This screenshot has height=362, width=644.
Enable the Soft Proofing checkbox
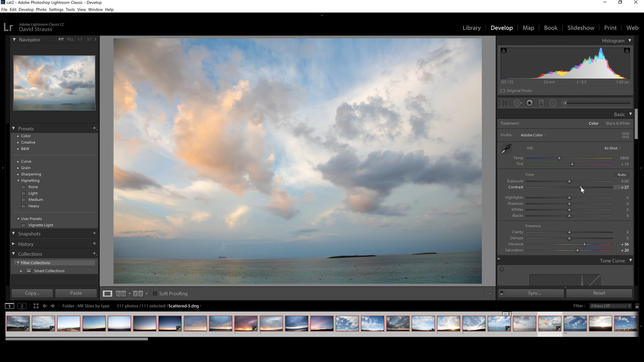[155, 294]
